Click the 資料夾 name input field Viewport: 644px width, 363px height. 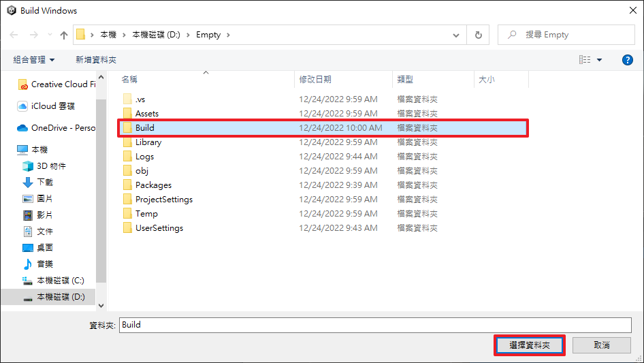[x=375, y=325]
